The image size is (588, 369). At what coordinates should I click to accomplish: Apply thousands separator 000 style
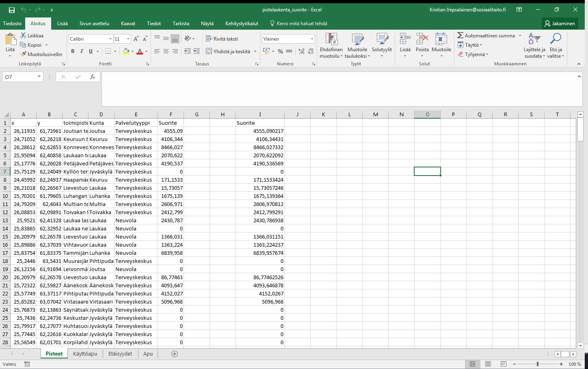coord(289,51)
